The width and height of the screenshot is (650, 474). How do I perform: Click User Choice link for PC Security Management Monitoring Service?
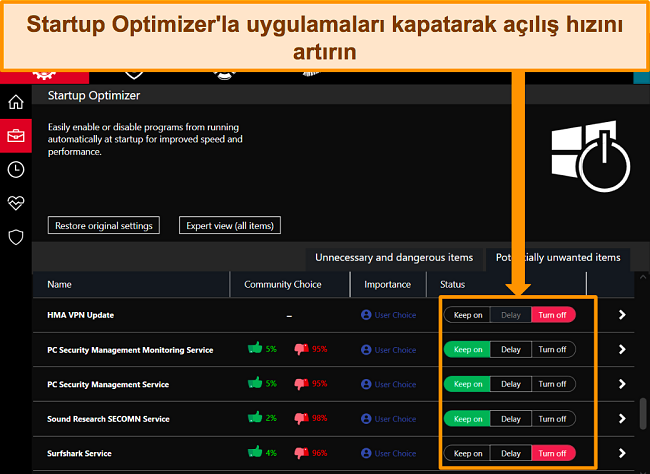click(395, 350)
